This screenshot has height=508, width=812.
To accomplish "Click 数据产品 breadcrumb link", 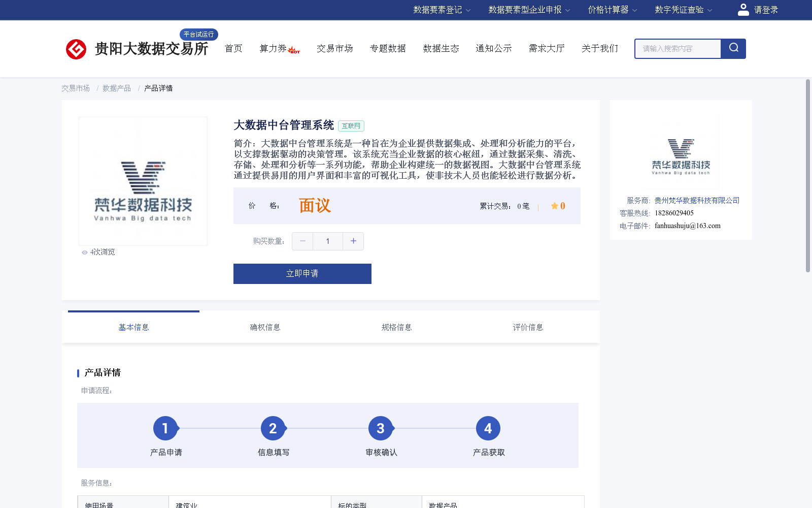I will coord(117,88).
